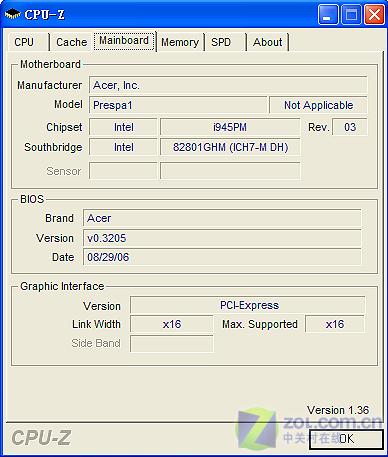The width and height of the screenshot is (388, 457).
Task: Select '82801GHM (ICH7-M DH)' southbridge value
Action: [230, 147]
